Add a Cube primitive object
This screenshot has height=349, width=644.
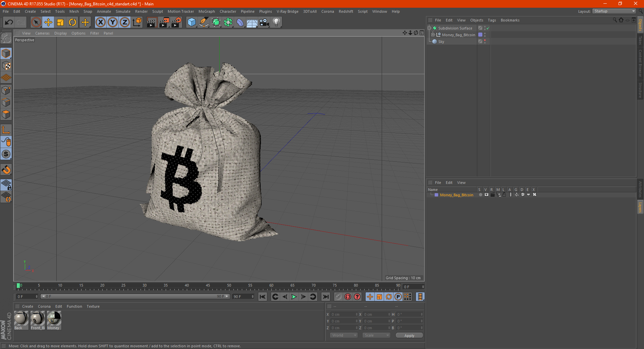[192, 22]
